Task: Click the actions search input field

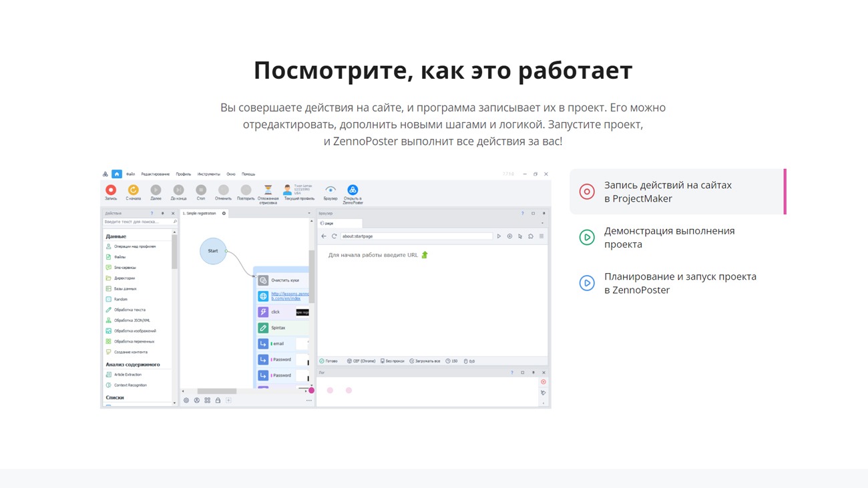Action: coord(137,222)
